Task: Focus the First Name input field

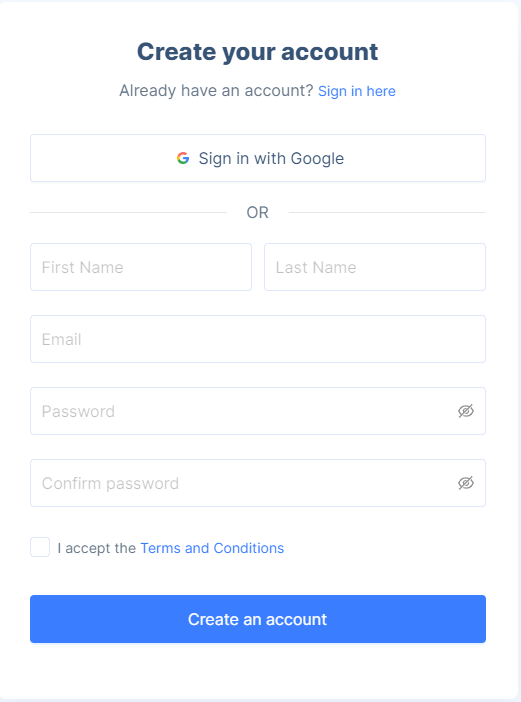Action: (x=141, y=267)
